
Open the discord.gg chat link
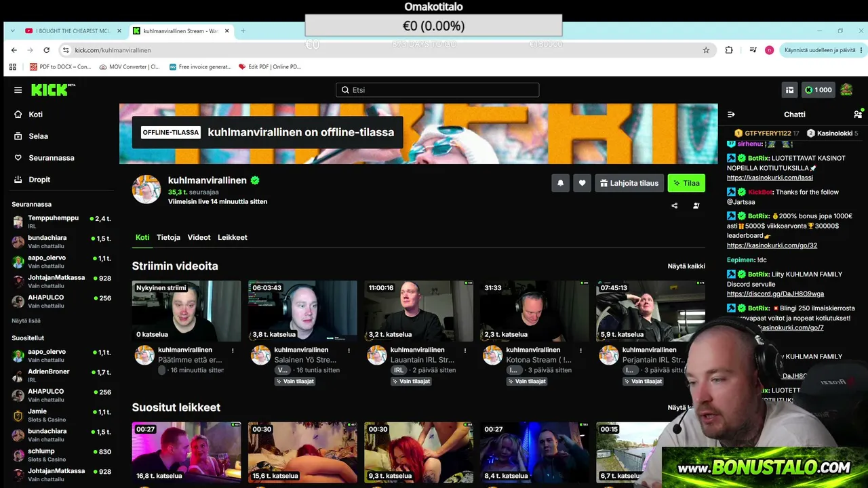pos(775,293)
